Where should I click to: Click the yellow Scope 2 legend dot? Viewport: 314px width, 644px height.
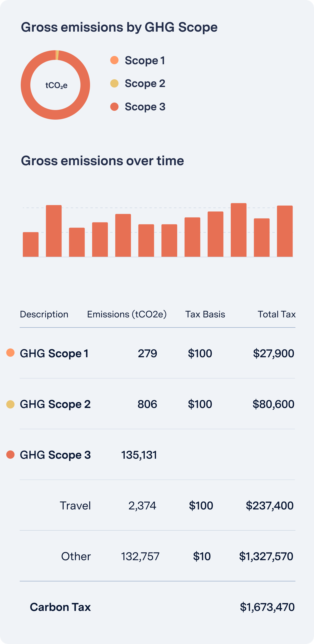114,83
